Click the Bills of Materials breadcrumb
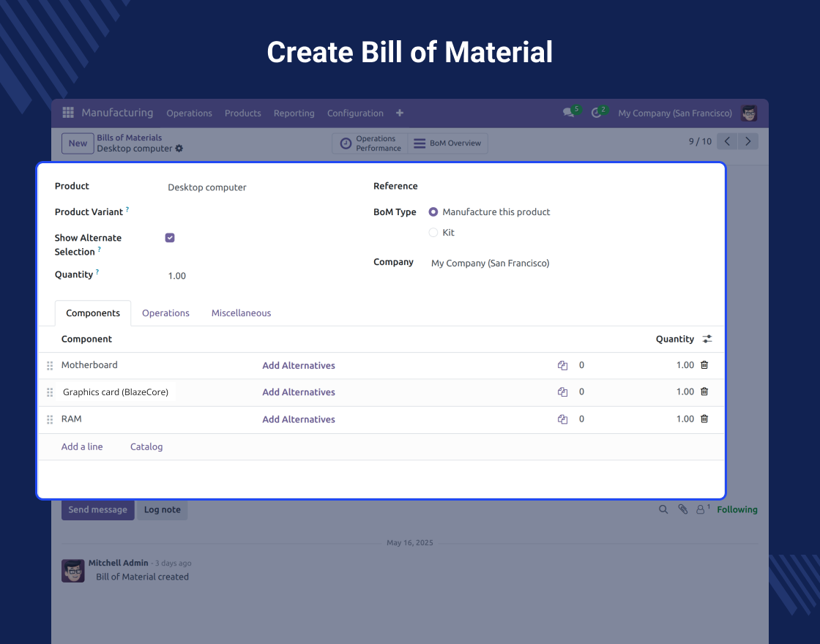 129,138
